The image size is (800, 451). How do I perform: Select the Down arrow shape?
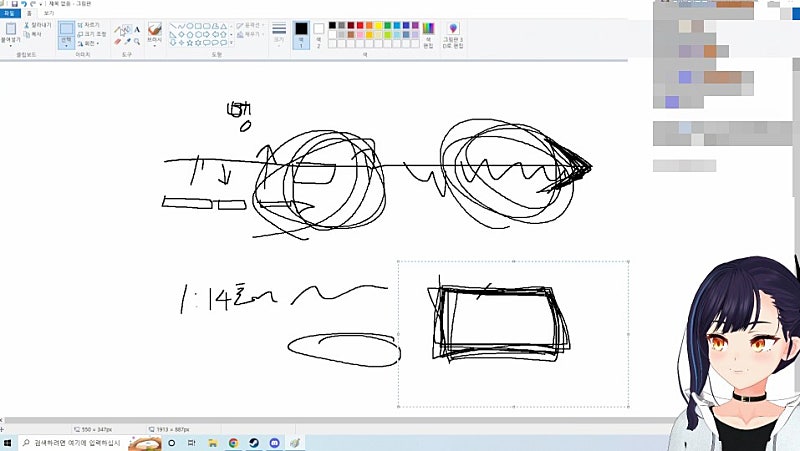(x=172, y=43)
